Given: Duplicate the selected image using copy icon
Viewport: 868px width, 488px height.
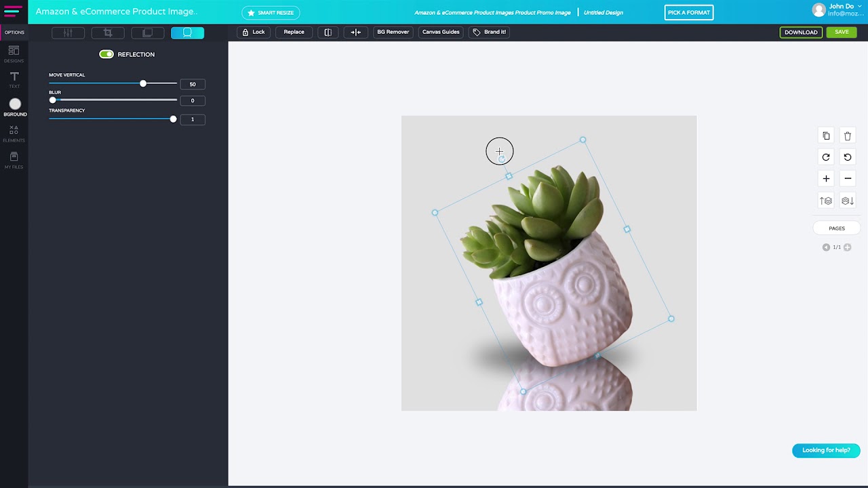Looking at the screenshot, I should click(826, 136).
